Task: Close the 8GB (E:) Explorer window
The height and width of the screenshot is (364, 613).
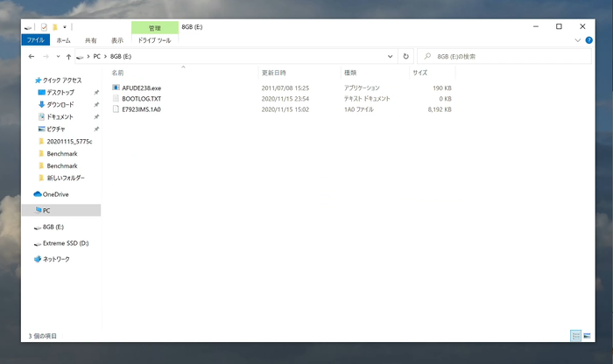Action: 582,26
